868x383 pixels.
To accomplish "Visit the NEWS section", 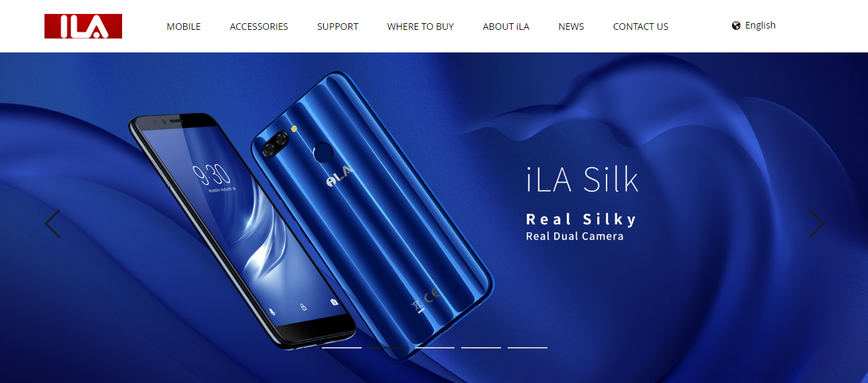I will (571, 27).
